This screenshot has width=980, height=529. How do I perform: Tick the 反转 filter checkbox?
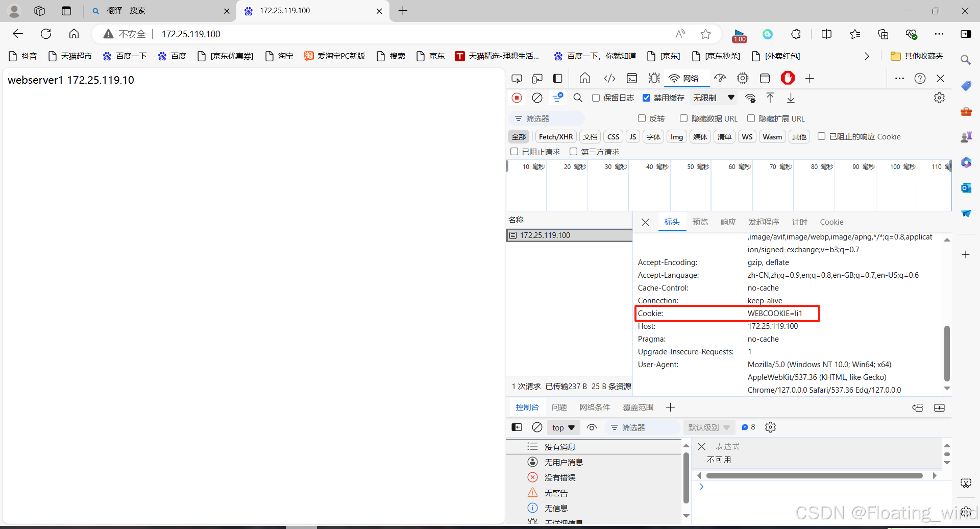(x=642, y=118)
